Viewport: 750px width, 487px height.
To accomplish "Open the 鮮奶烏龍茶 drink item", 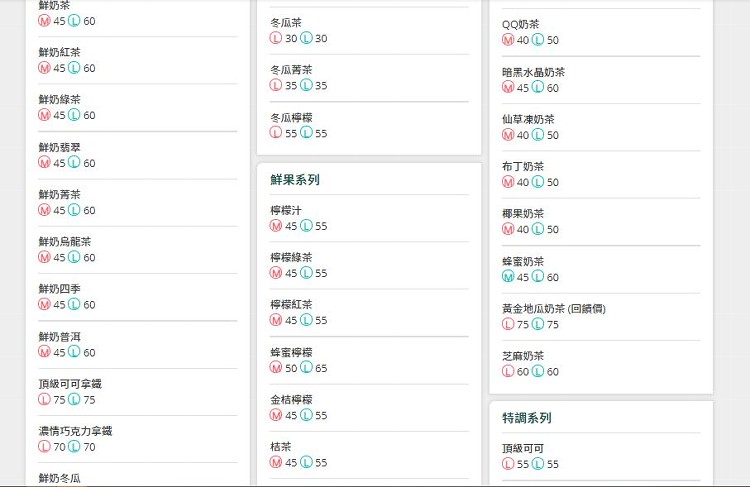I will point(65,242).
